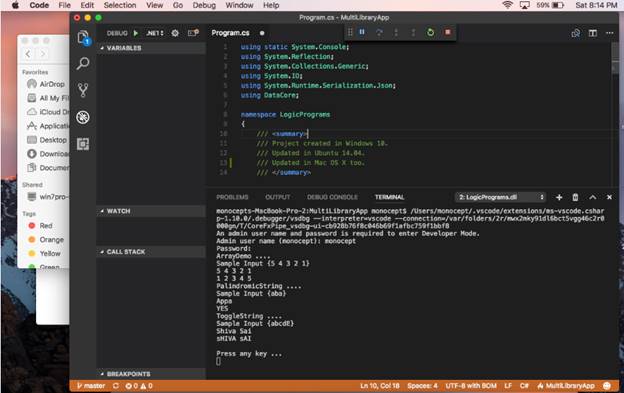Collapse the VARIABLES section
Image resolution: width=624 pixels, height=393 pixels.
151,48
